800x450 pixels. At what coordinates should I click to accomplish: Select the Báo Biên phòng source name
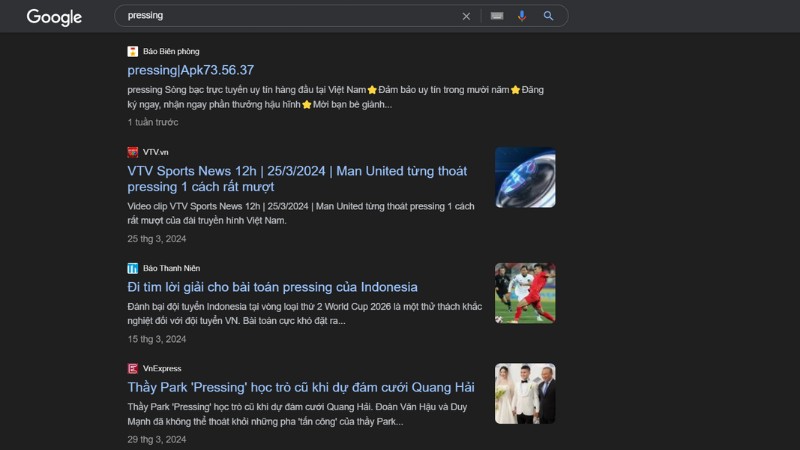[x=171, y=51]
